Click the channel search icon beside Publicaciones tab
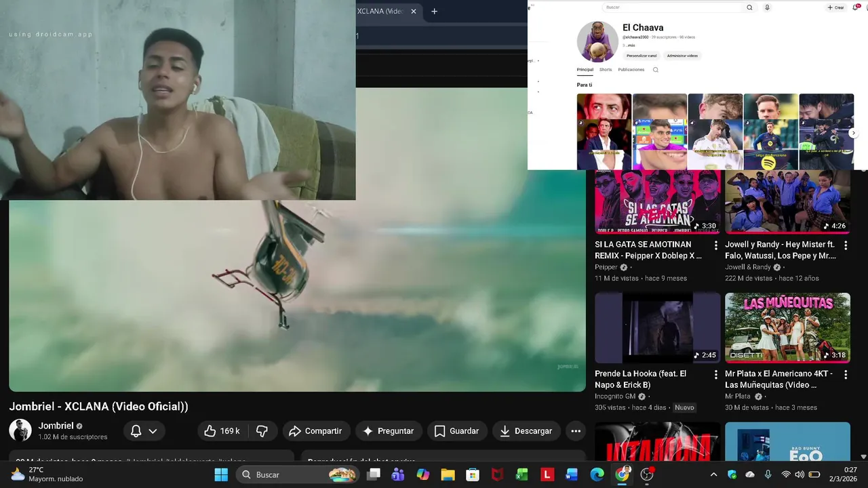Viewport: 868px width, 488px height. click(x=656, y=70)
